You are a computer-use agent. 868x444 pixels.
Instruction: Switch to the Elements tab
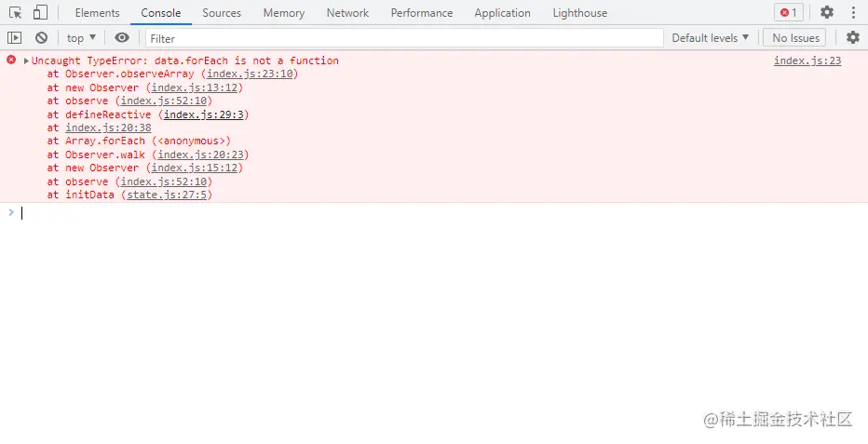(98, 13)
